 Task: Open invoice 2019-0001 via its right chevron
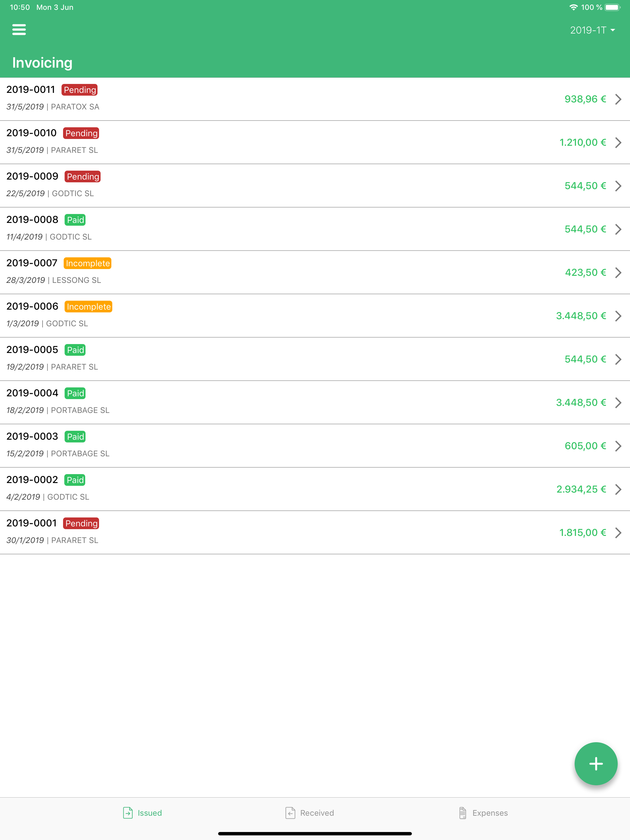tap(618, 533)
